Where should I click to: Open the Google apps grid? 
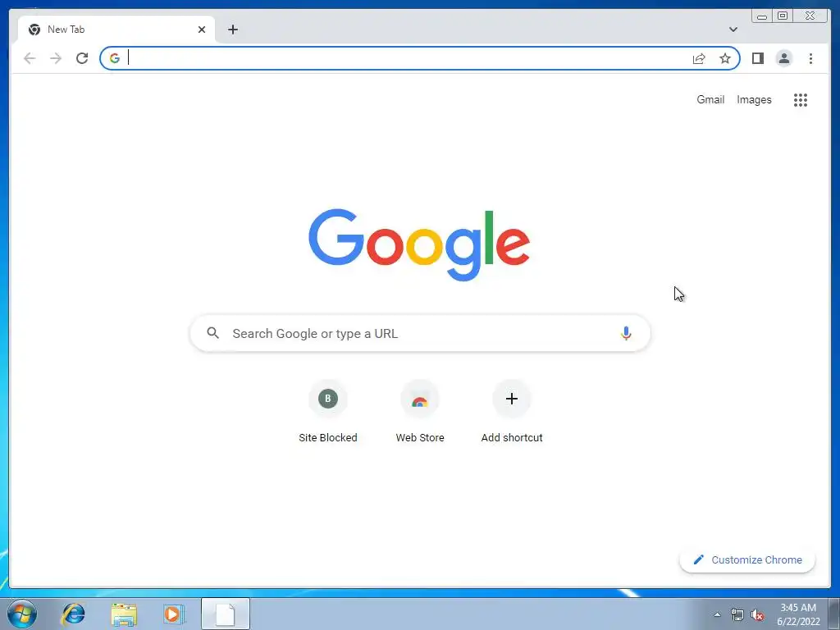[801, 99]
